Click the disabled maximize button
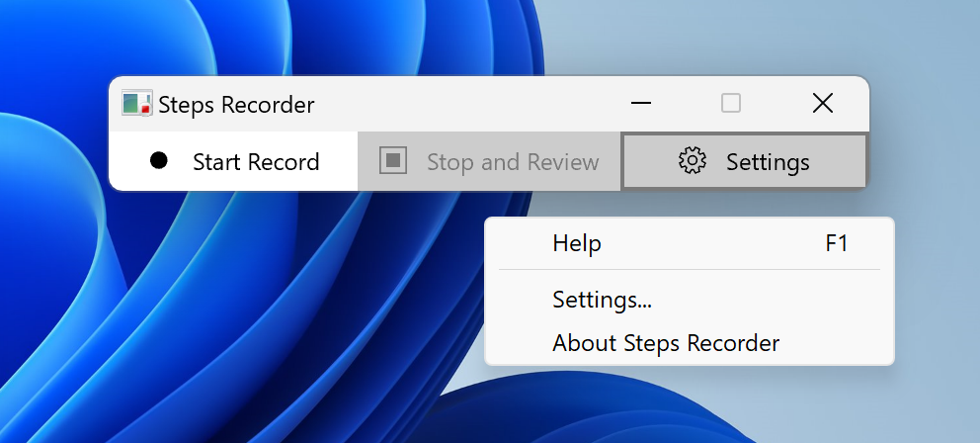Image resolution: width=980 pixels, height=443 pixels. [731, 103]
